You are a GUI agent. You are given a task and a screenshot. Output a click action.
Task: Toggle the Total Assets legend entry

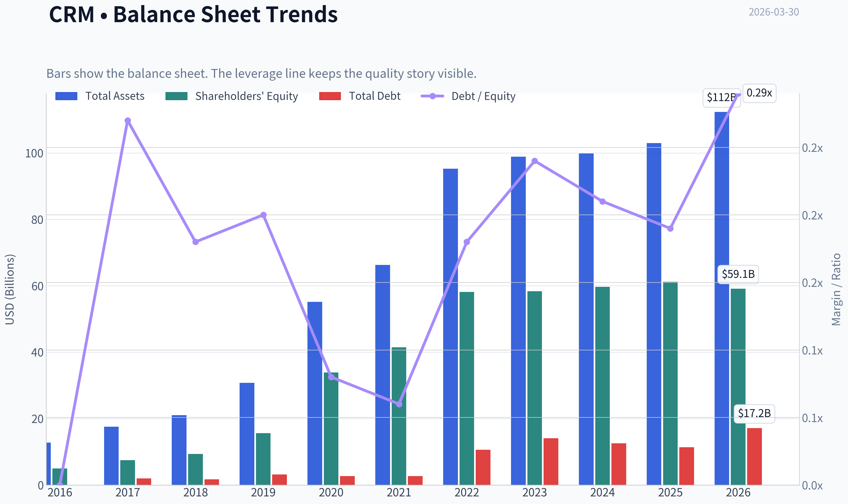coord(100,96)
